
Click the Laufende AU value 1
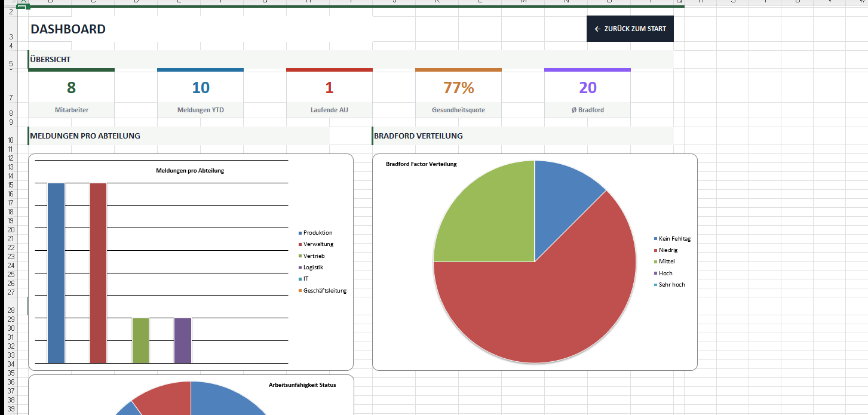[x=329, y=88]
